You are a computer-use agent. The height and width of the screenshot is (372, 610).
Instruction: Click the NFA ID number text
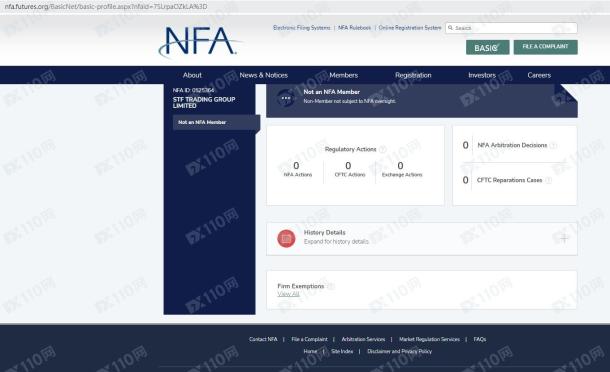click(193, 90)
